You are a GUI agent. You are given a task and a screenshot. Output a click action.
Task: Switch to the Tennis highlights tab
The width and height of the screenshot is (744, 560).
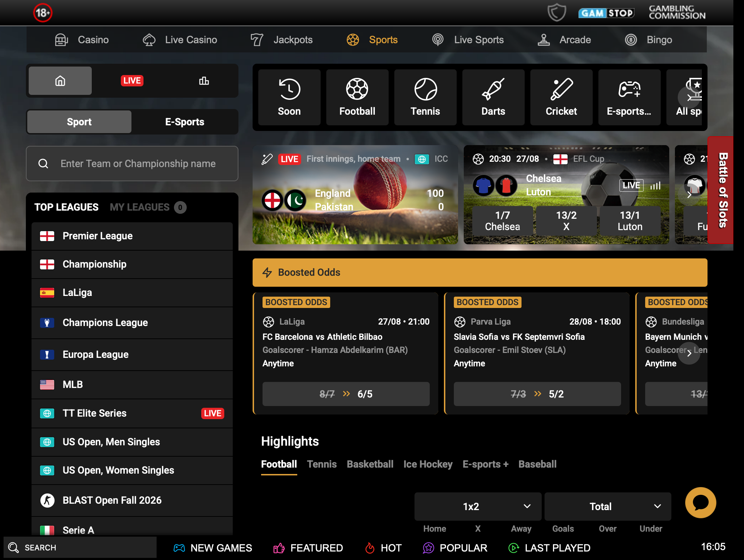point(322,464)
